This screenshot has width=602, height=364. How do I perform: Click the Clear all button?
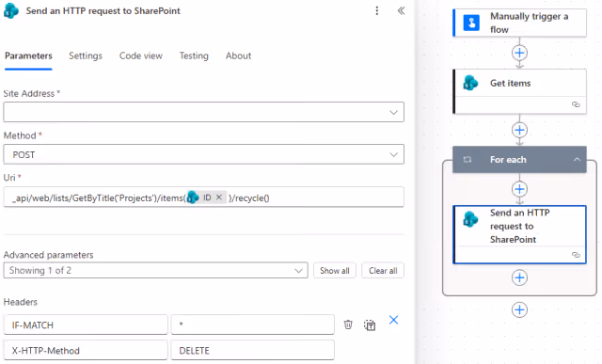click(x=383, y=270)
